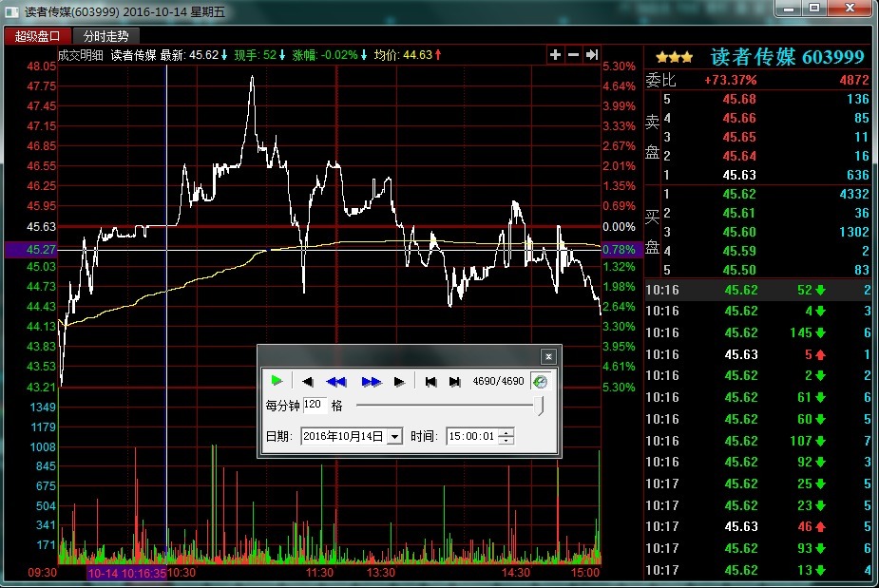Viewport: 879px width, 588px height.
Task: Zoom out chart with minus button
Action: click(x=573, y=55)
